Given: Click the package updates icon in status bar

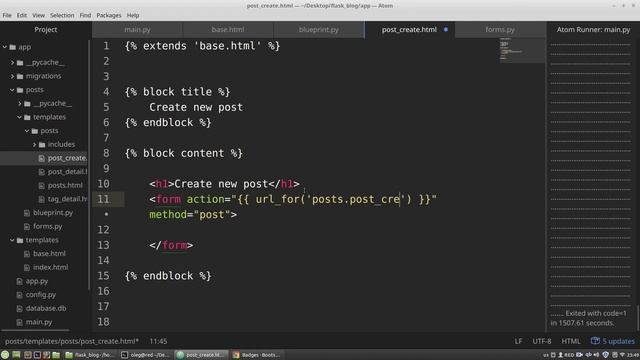Looking at the screenshot, I should tap(595, 341).
